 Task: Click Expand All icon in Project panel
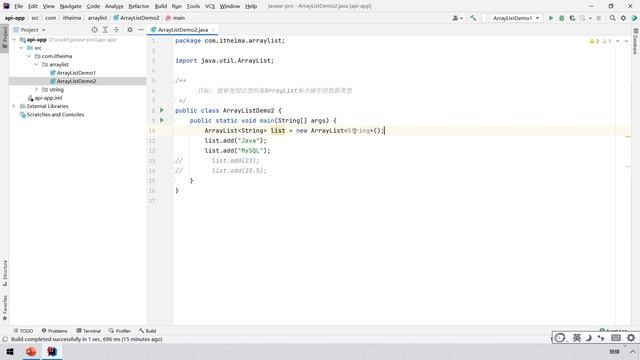click(x=105, y=30)
